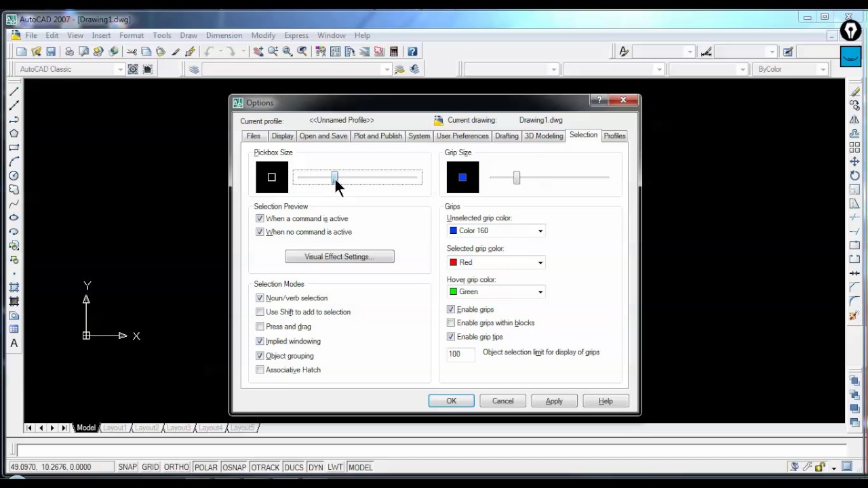Image resolution: width=868 pixels, height=488 pixels.
Task: Toggle the ORTHO status bar button
Action: click(177, 467)
